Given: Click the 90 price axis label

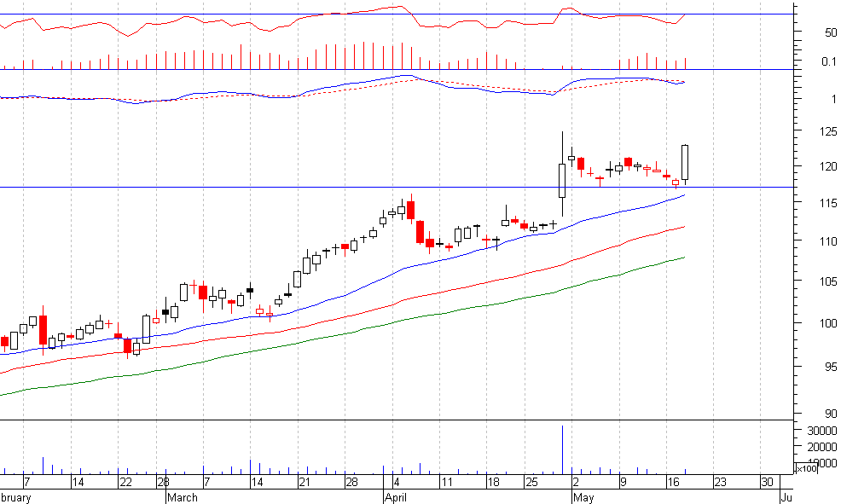Looking at the screenshot, I should pyautogui.click(x=831, y=414).
